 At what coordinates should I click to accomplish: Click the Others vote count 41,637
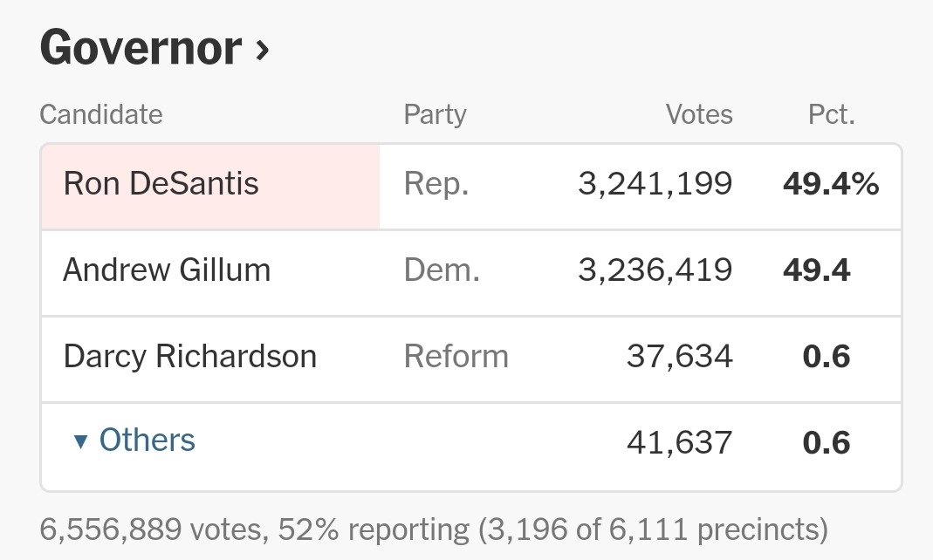(x=679, y=443)
